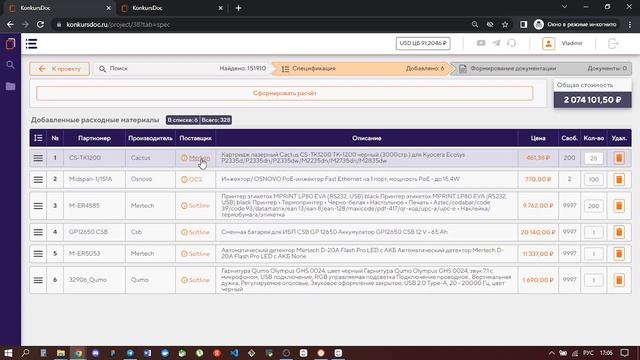This screenshot has height=360, width=640.
Task: Edit the quantity field showing 200 in row 3
Action: [593, 206]
